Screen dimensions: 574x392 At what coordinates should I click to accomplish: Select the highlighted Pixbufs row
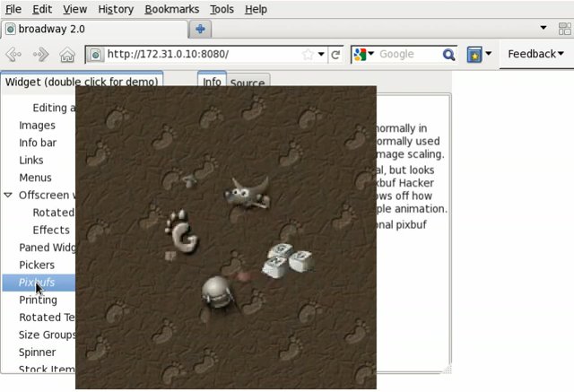click(x=39, y=283)
